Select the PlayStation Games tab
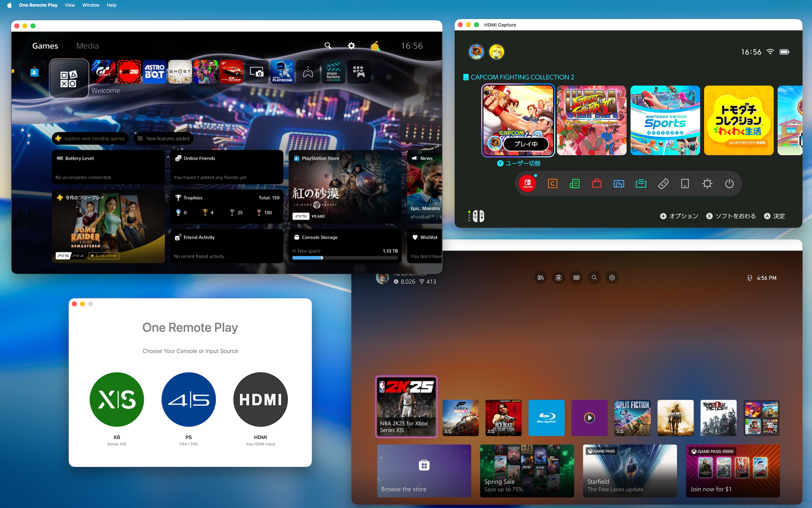 point(45,46)
